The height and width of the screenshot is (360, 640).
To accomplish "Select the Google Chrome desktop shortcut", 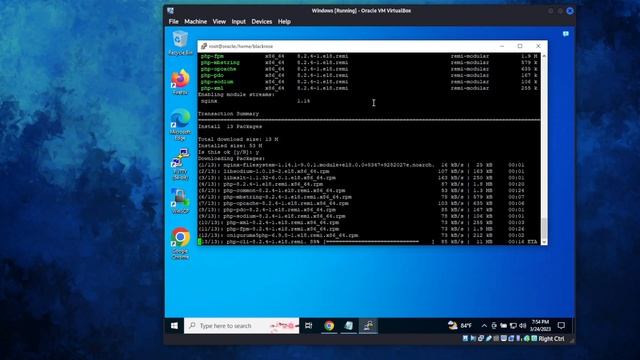I will [x=180, y=243].
